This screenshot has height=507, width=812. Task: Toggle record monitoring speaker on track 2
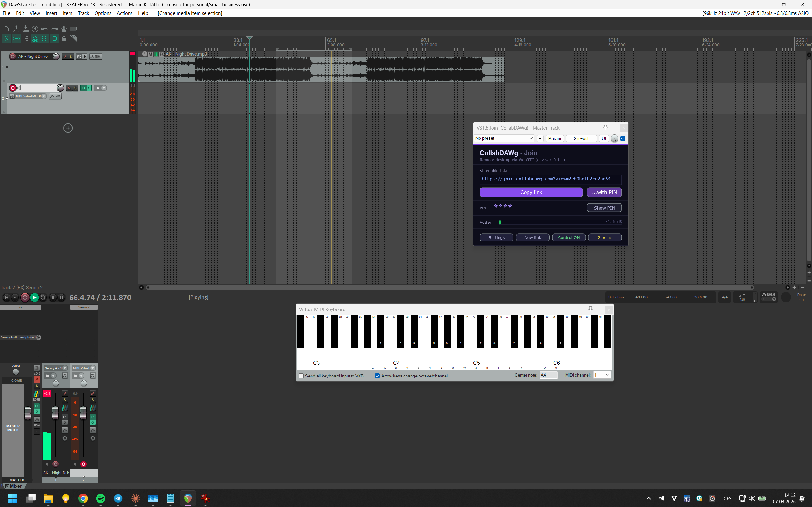click(x=19, y=88)
